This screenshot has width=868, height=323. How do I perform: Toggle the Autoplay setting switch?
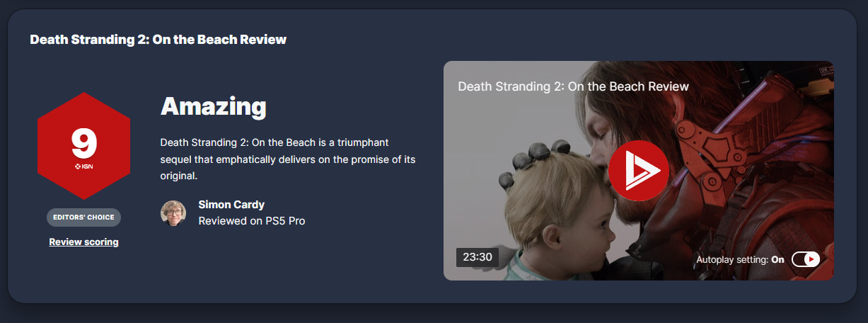tap(806, 259)
